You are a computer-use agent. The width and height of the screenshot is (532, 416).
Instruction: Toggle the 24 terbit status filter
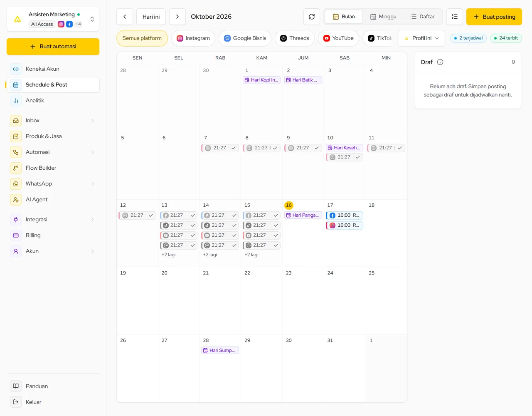point(506,38)
